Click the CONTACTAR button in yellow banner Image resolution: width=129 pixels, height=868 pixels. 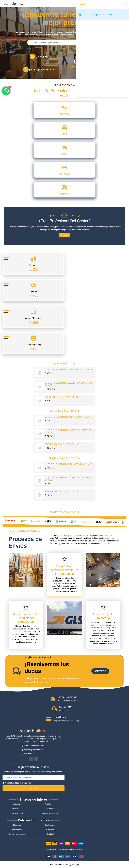coord(100,671)
